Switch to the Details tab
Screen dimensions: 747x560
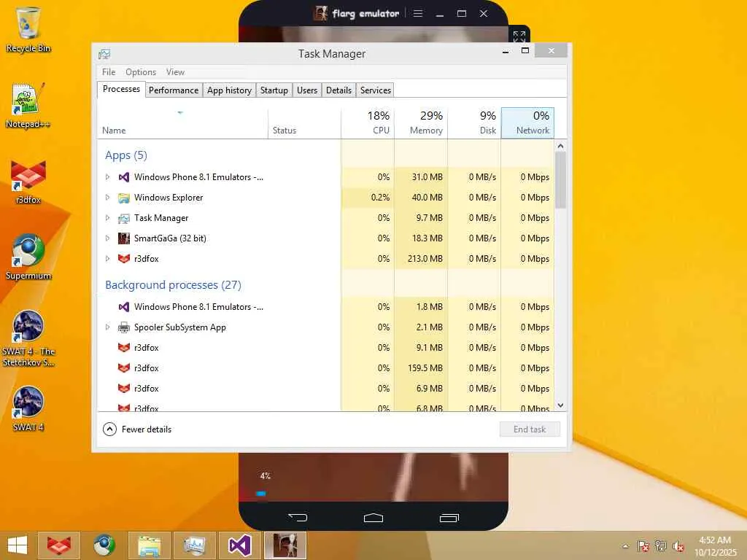pos(338,90)
